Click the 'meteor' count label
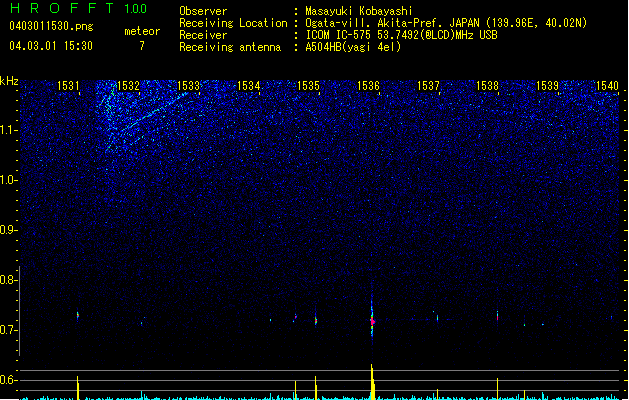The width and height of the screenshot is (629, 400). (x=142, y=31)
